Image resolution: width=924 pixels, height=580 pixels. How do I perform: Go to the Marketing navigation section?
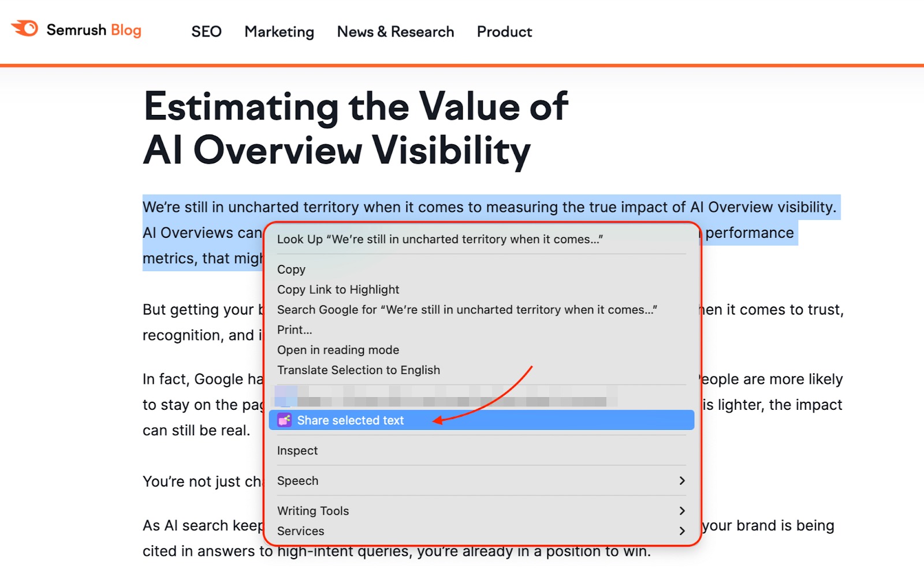279,32
